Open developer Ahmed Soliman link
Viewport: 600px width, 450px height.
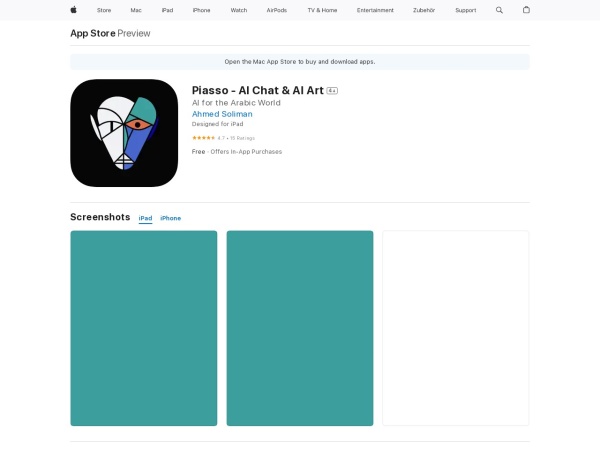point(222,114)
